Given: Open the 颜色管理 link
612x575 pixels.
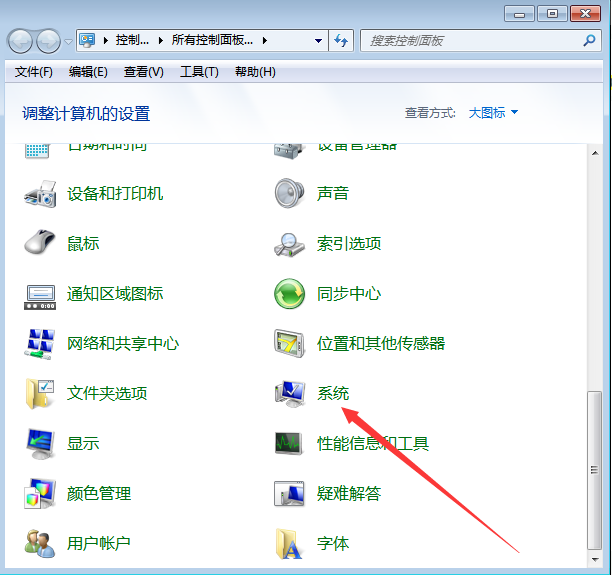Looking at the screenshot, I should [99, 493].
